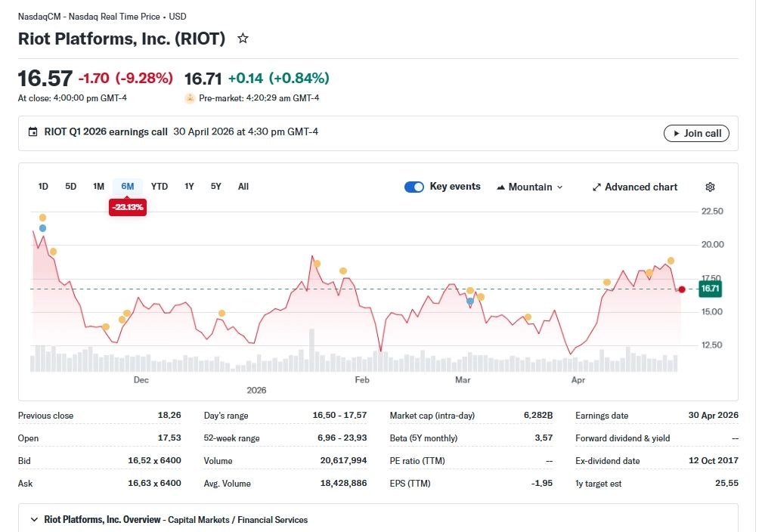
Task: Click the Forward dividend & yield label
Action: (x=623, y=438)
